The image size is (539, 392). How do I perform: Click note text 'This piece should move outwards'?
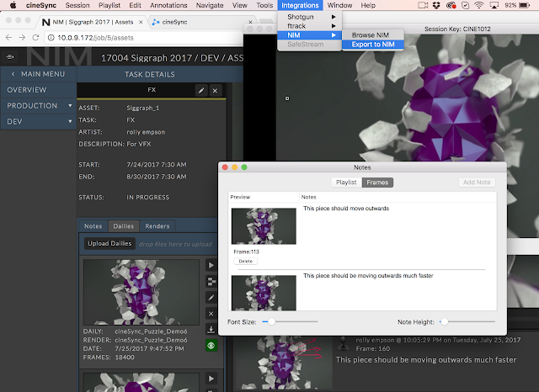(x=346, y=209)
